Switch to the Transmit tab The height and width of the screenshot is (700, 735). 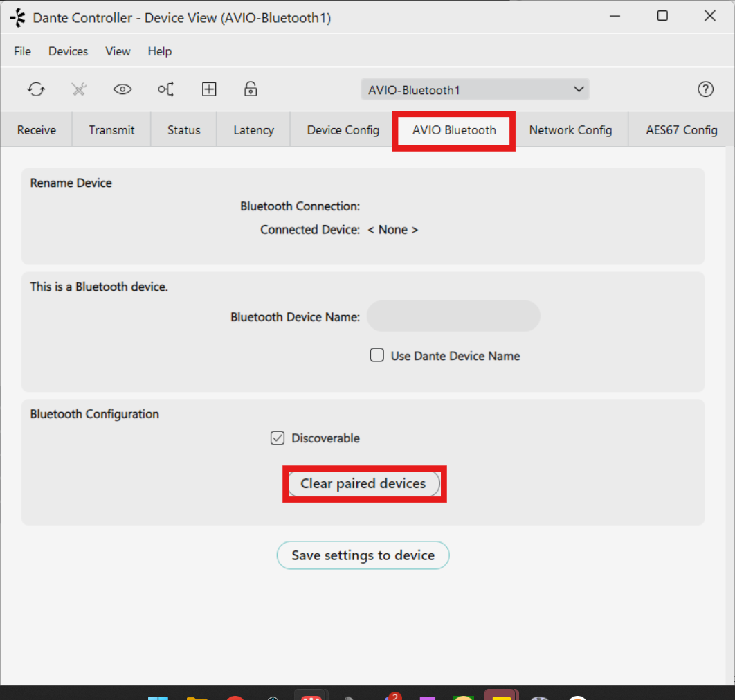click(111, 130)
